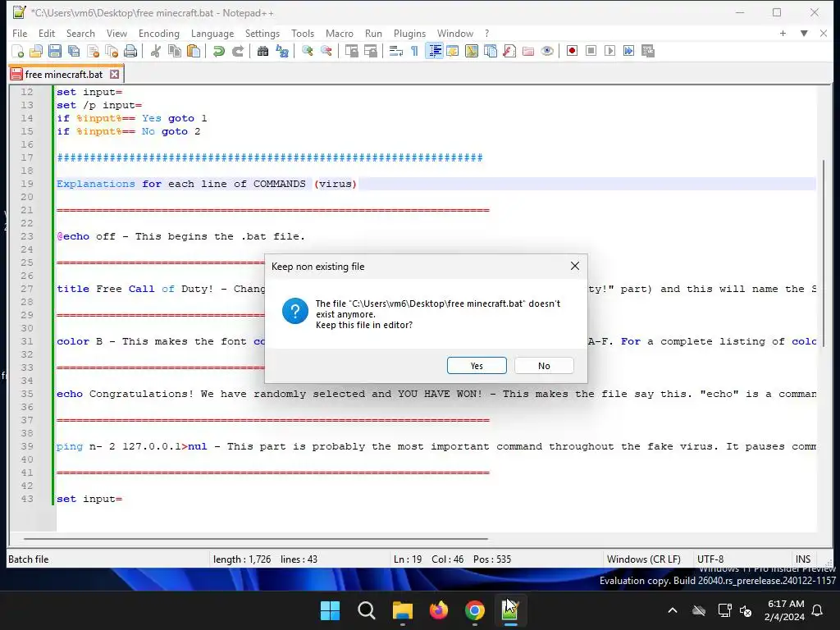Close all documents via toolbar icon
The width and height of the screenshot is (840, 630).
tap(112, 51)
